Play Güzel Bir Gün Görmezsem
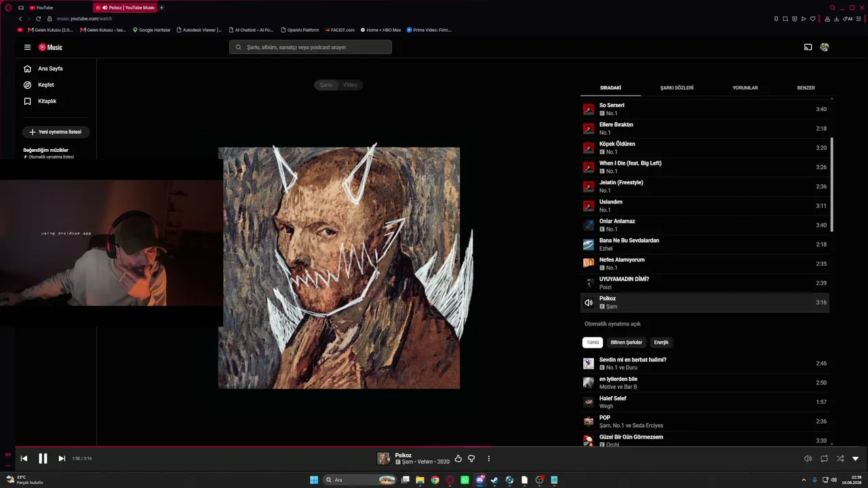Viewport: 868px width, 488px height. [705, 440]
